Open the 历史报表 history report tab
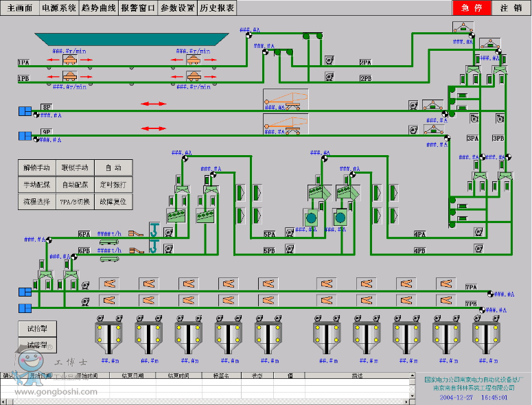The height and width of the screenshot is (405, 532). tap(217, 8)
